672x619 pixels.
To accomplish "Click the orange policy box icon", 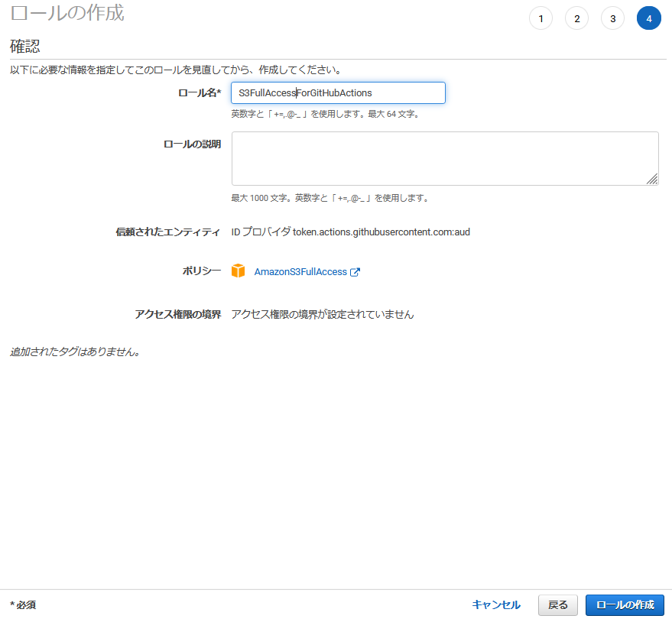I will pos(238,271).
